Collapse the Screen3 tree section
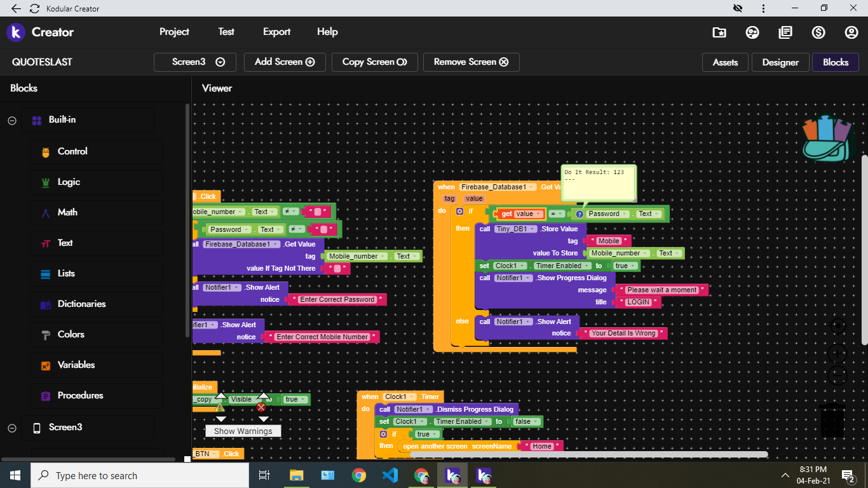 [x=11, y=428]
